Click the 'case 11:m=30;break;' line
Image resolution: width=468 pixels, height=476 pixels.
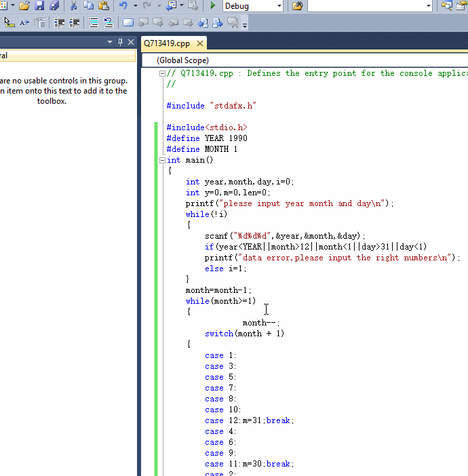point(250,464)
